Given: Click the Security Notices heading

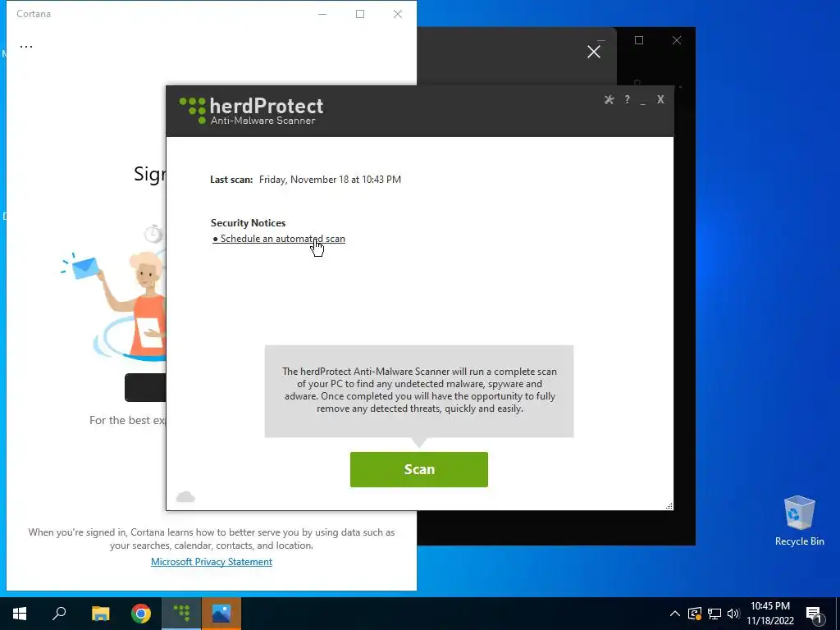Looking at the screenshot, I should coord(248,223).
